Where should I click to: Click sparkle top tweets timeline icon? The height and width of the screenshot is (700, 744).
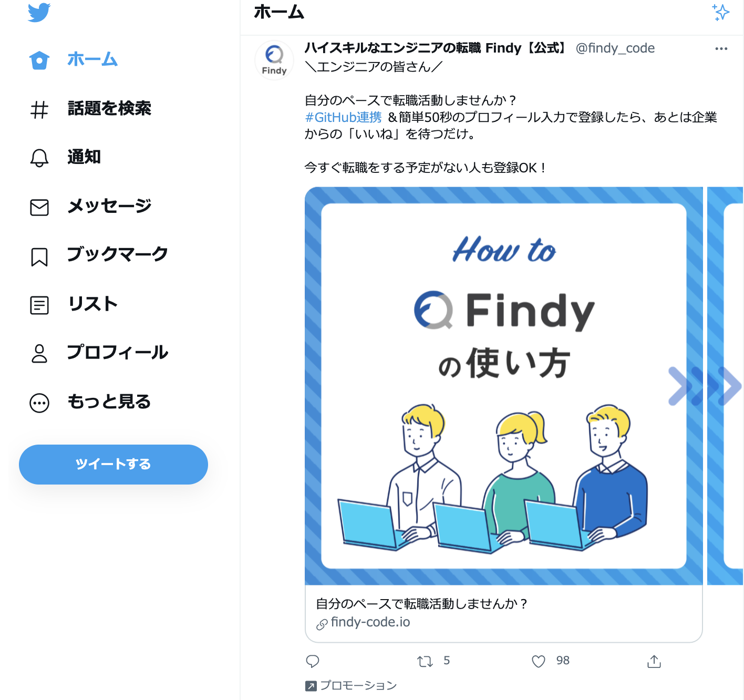pos(720,12)
